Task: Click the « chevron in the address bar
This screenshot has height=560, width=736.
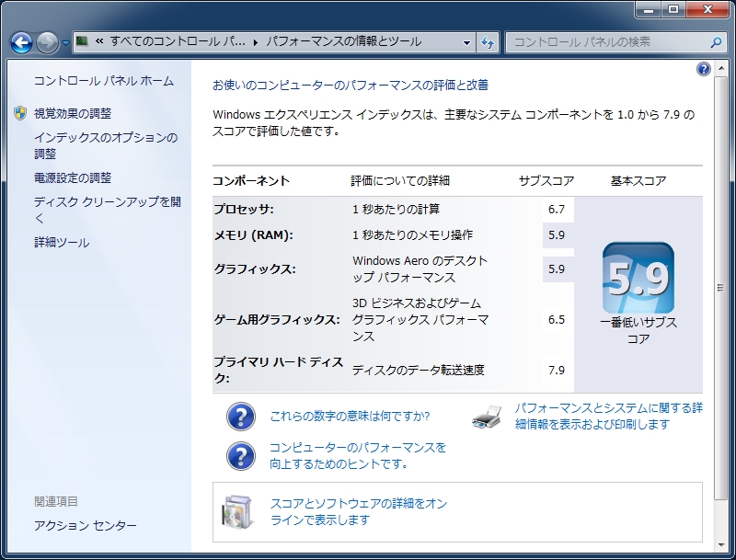Action: pyautogui.click(x=99, y=41)
